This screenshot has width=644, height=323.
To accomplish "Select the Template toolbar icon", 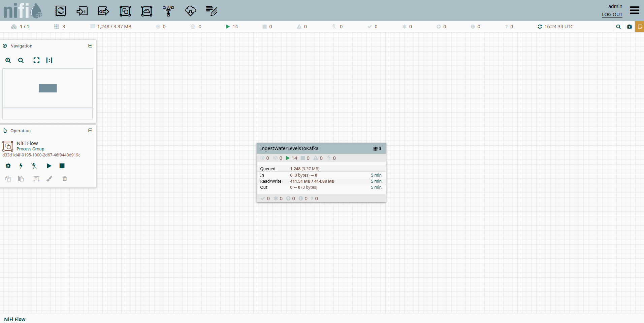I will 190,11.
